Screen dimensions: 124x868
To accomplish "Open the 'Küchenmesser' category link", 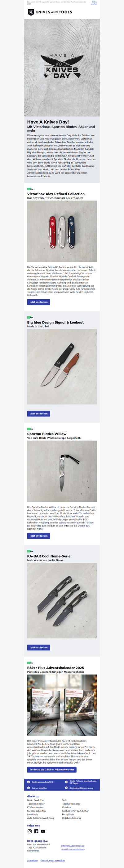I will pyautogui.click(x=35, y=807).
